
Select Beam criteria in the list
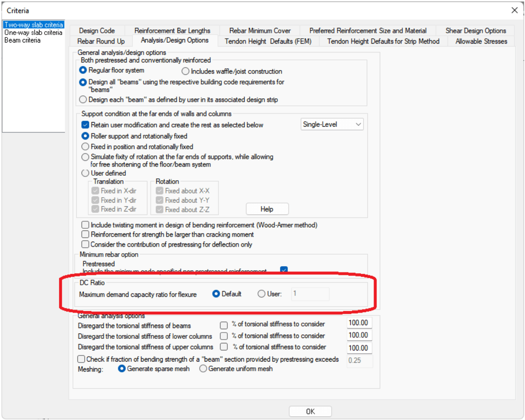[x=22, y=40]
